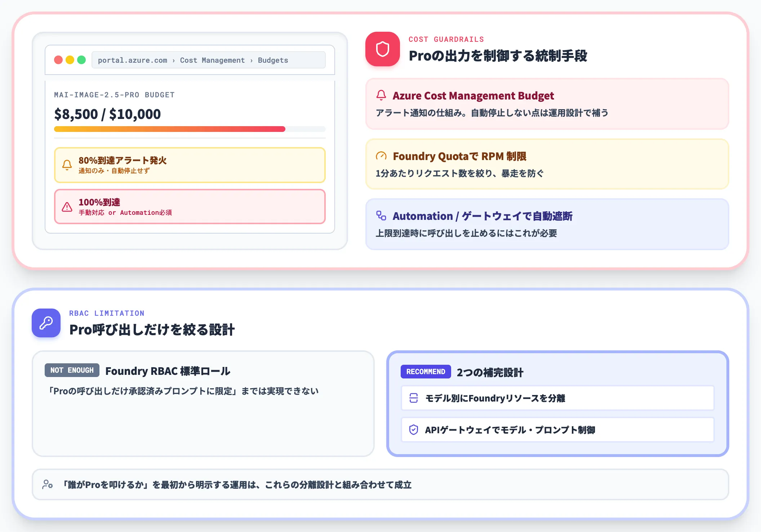Open the Azure Cost Management Budget card
The height and width of the screenshot is (532, 761).
(x=547, y=104)
